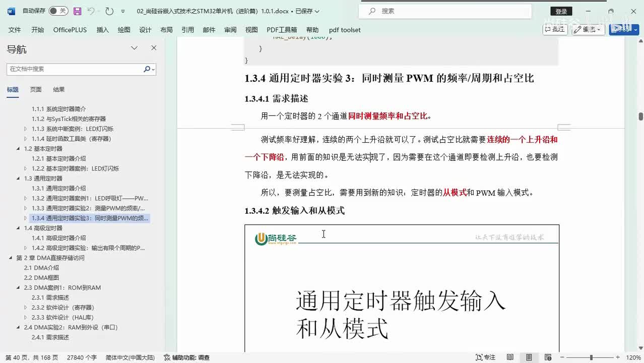Open the pdf toolset ribbon tab
The height and width of the screenshot is (363, 644).
345,30
